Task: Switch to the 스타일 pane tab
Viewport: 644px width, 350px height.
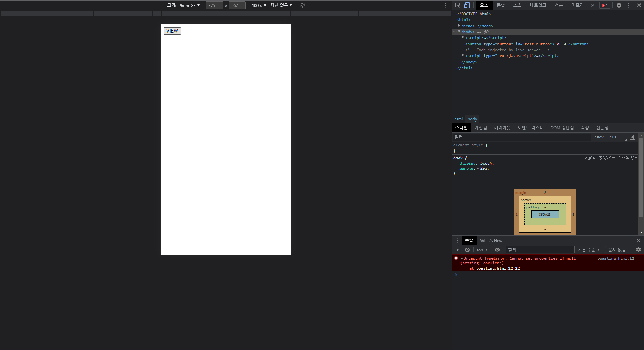Action: [461, 128]
